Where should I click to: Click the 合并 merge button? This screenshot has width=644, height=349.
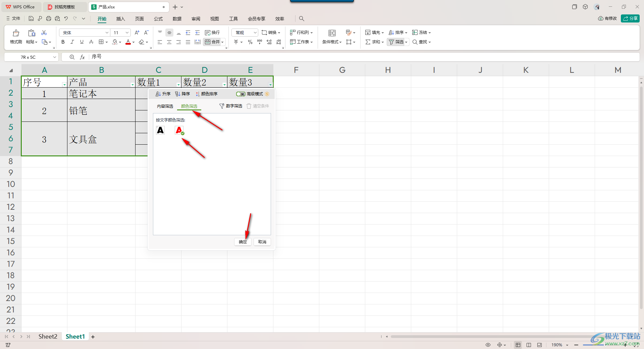212,42
